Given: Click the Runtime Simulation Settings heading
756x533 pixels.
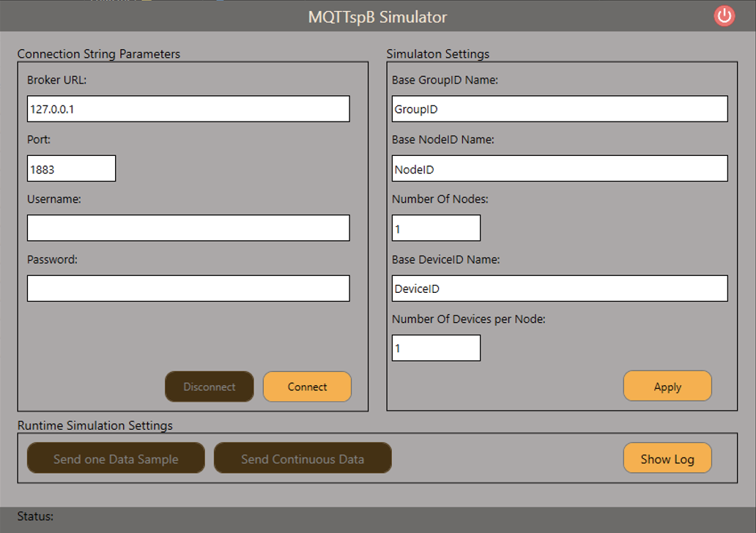Looking at the screenshot, I should pos(95,425).
